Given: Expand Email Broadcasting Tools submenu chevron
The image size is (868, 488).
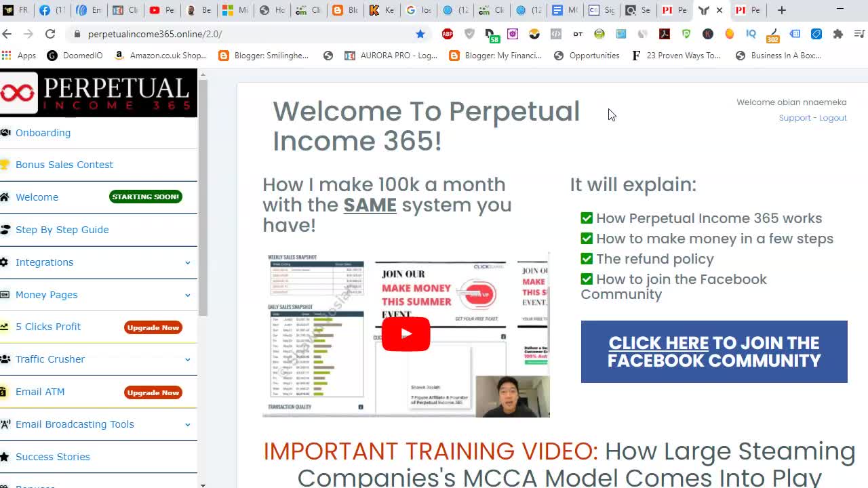Looking at the screenshot, I should tap(188, 424).
